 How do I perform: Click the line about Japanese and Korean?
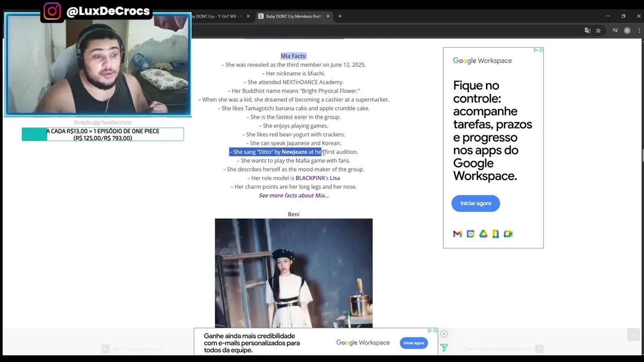click(294, 143)
